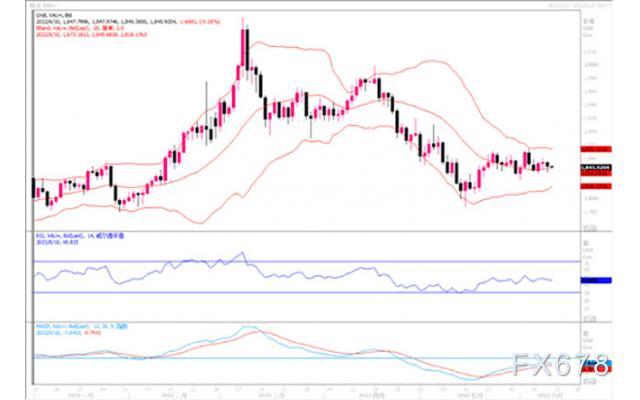Click the blue RSI value tag on axis
640x400 pixels.
click(x=596, y=280)
